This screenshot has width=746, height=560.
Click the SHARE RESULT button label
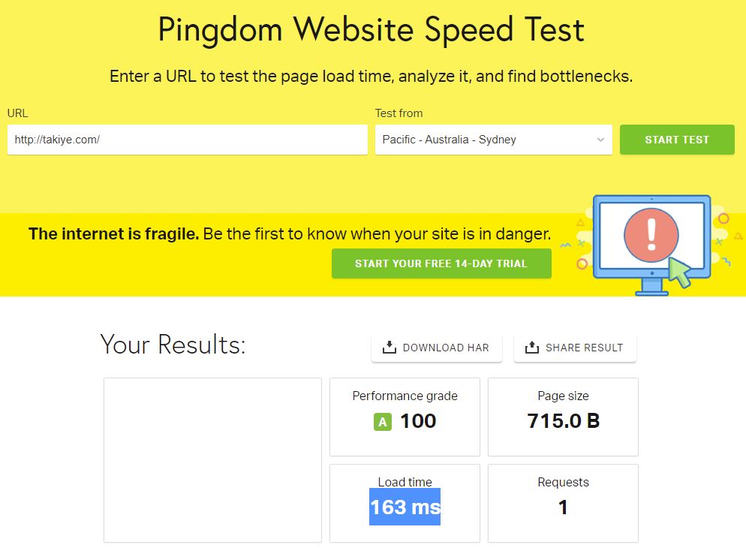[x=584, y=348]
